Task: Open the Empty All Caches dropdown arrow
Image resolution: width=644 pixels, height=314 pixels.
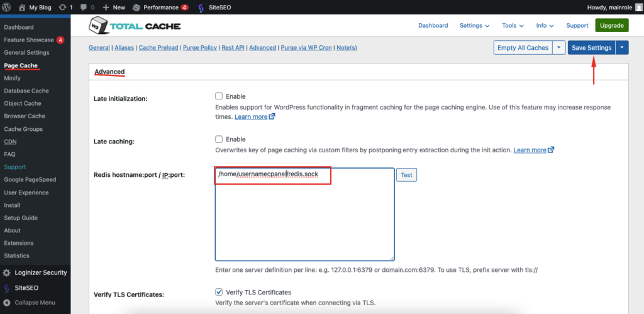Action: pyautogui.click(x=559, y=48)
